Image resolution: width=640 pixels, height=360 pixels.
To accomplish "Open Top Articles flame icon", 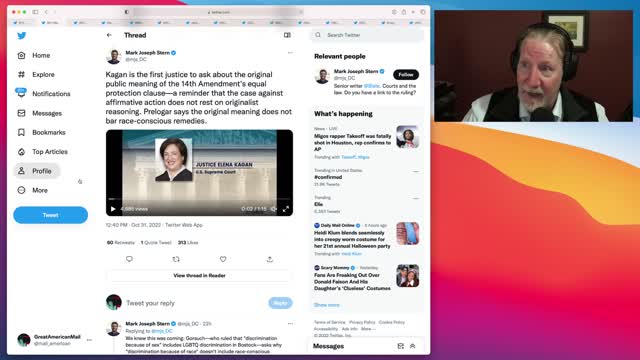I will point(22,151).
